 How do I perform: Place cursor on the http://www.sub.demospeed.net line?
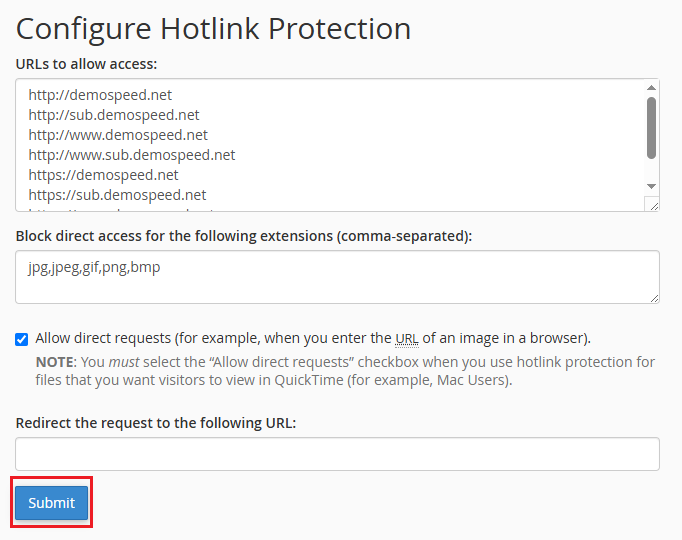tap(132, 155)
